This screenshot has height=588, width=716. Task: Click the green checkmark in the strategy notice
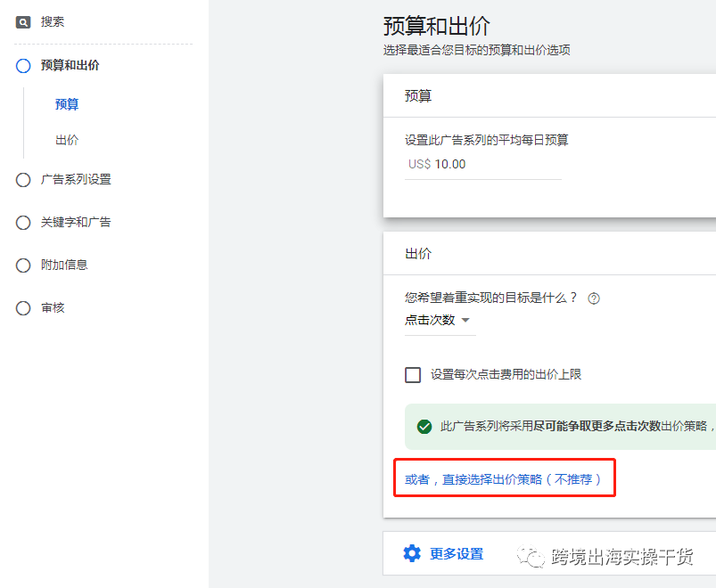[424, 427]
